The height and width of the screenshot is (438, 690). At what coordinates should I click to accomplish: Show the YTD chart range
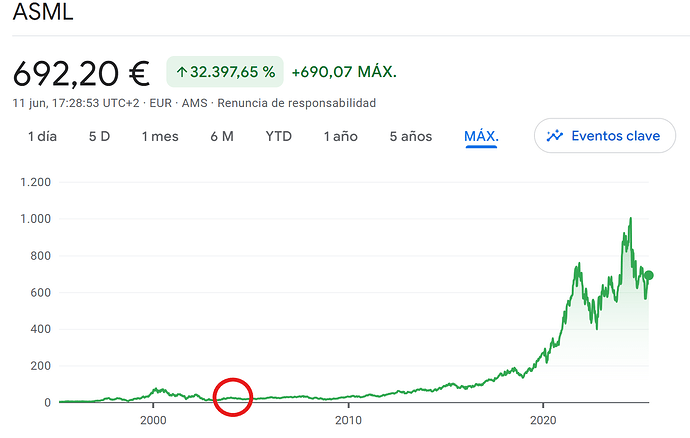click(x=279, y=136)
